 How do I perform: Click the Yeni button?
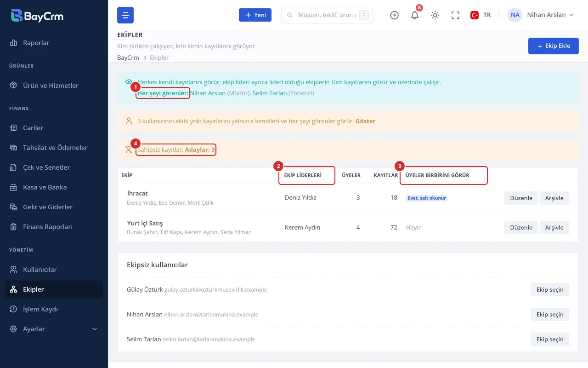[x=255, y=15]
